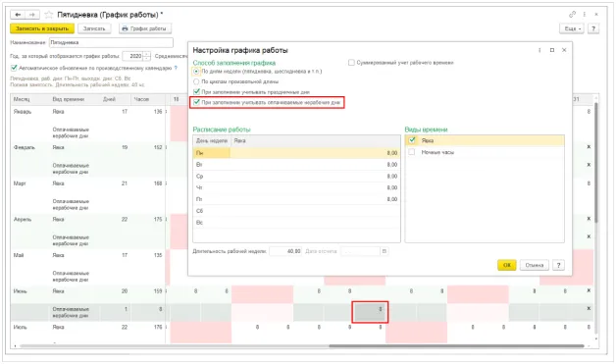Open the Еще dropdown menu
Viewport: 616px width, 364px height.
click(x=572, y=28)
